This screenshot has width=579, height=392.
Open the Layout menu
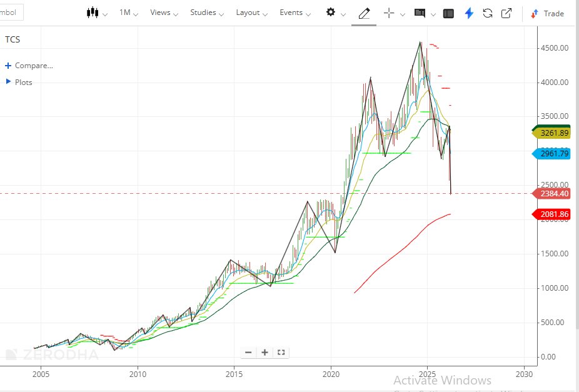pyautogui.click(x=251, y=13)
